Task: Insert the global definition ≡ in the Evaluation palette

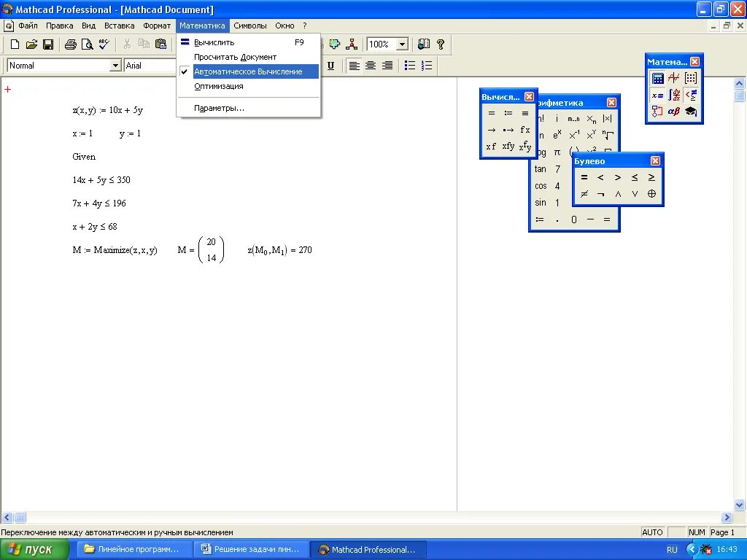Action: (525, 113)
